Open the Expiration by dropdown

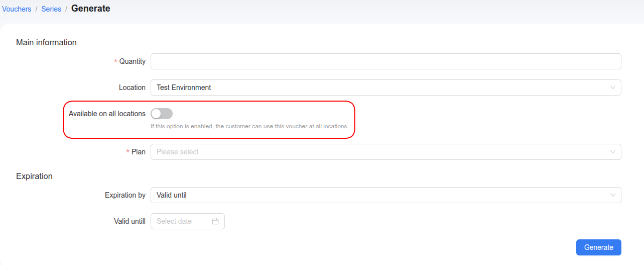tap(385, 195)
